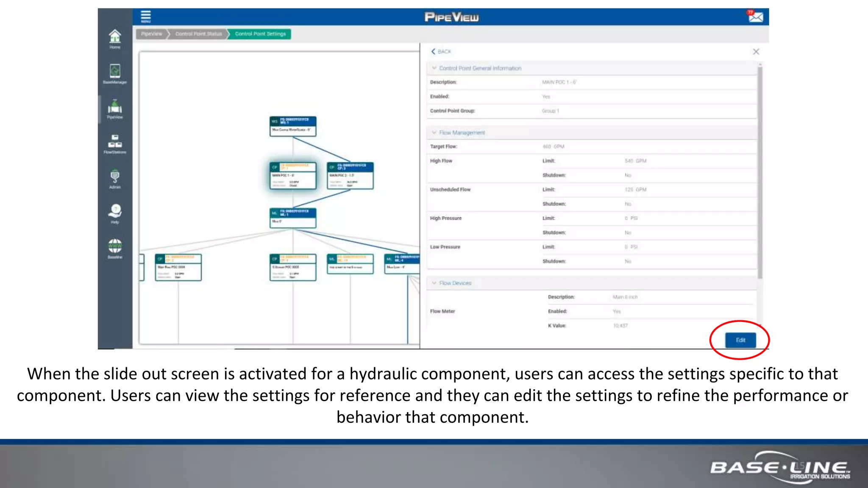Select the PipeView sidebar icon
The height and width of the screenshot is (488, 868).
(115, 109)
